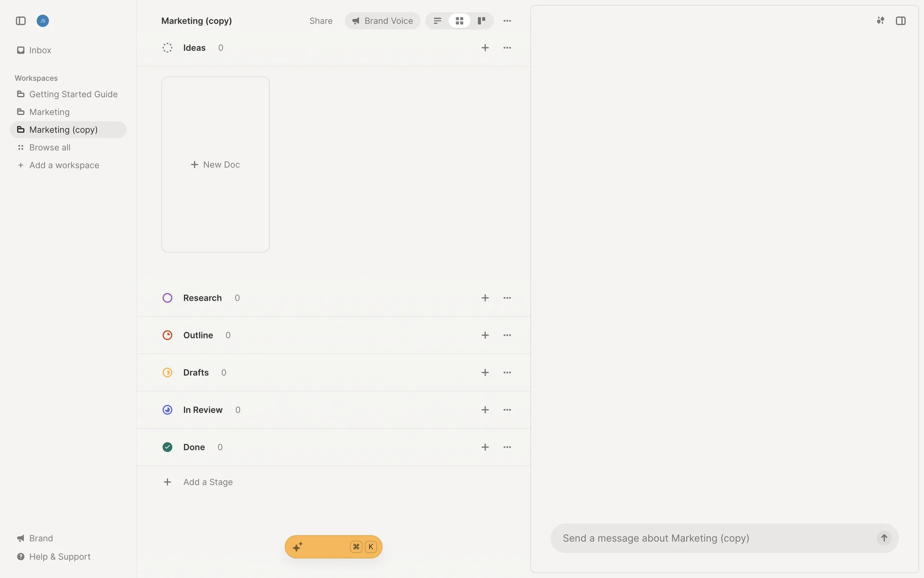
Task: Click the Share button
Action: point(321,21)
